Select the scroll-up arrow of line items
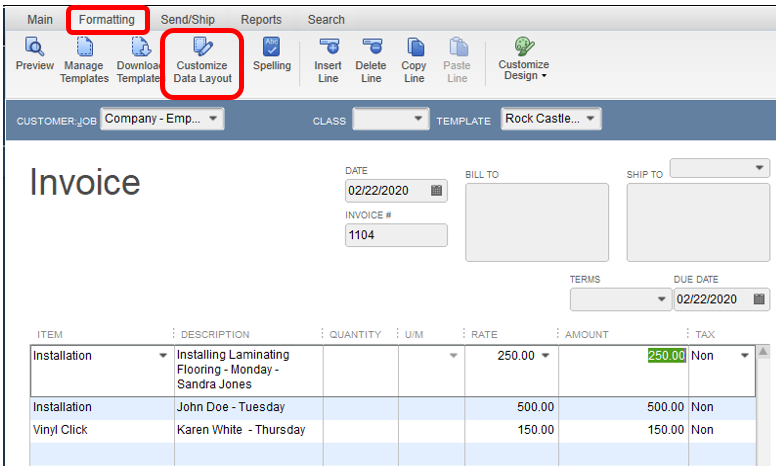The image size is (776, 466). click(x=763, y=352)
